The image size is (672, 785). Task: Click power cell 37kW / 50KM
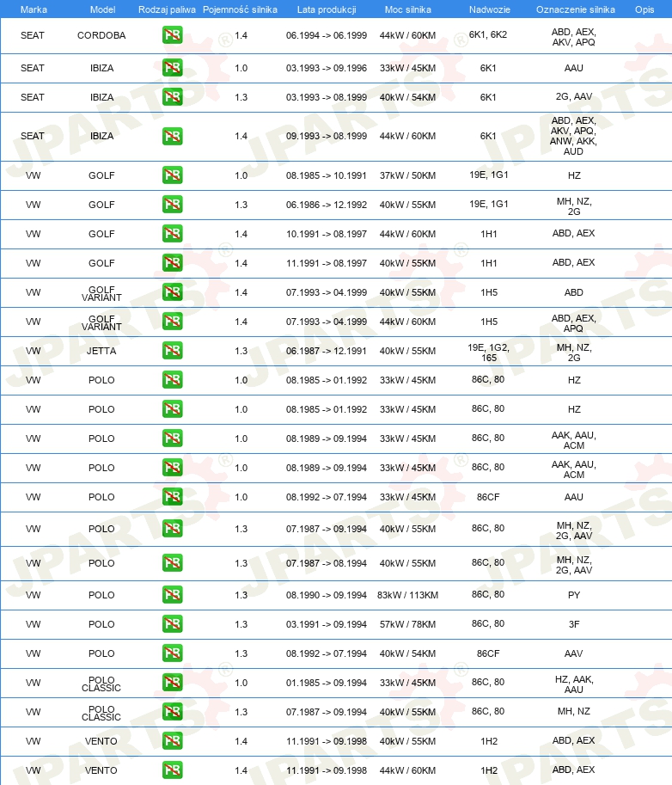407,175
